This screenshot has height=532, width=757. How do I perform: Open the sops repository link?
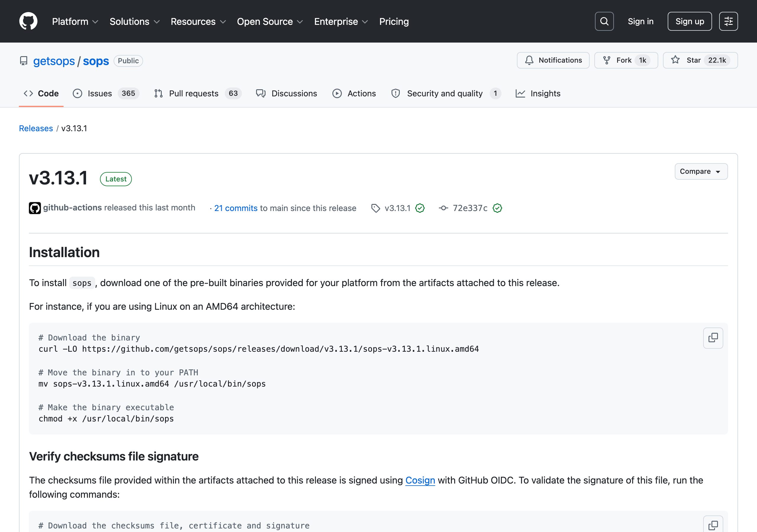(96, 61)
